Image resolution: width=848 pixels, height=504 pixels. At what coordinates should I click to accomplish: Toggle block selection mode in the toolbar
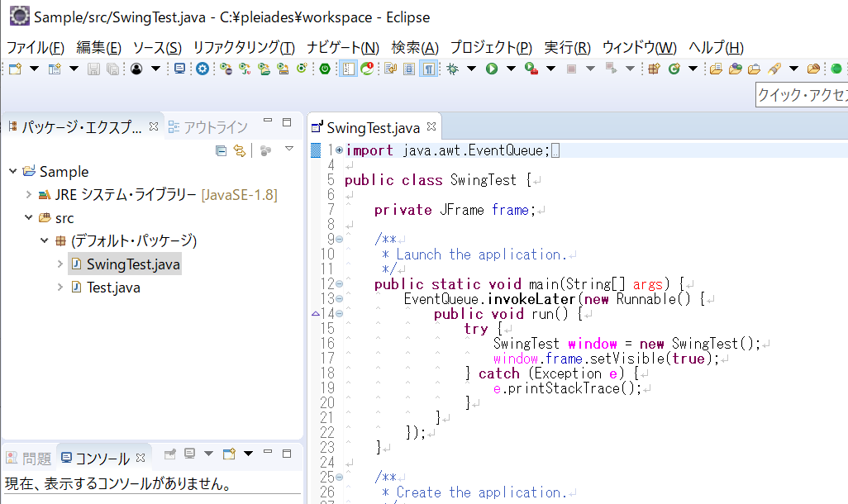[408, 69]
